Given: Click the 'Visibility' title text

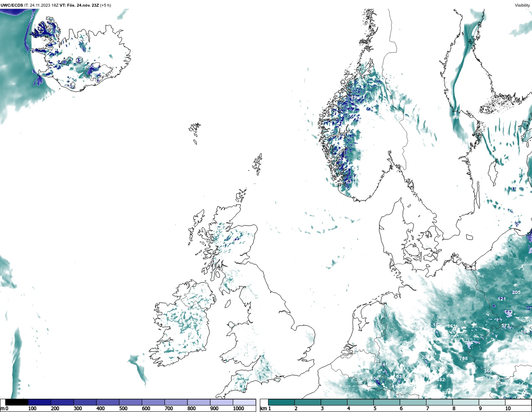Looking at the screenshot, I should point(522,5).
